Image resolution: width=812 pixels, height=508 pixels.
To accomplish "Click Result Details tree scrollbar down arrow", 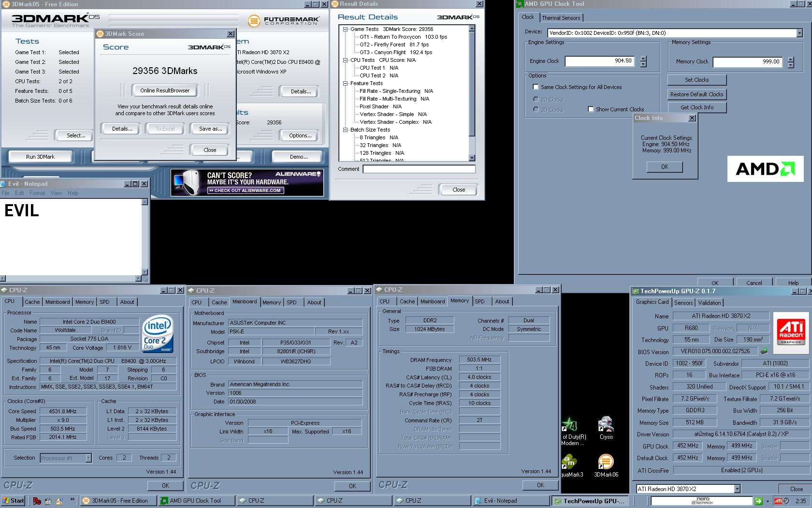I will point(472,158).
